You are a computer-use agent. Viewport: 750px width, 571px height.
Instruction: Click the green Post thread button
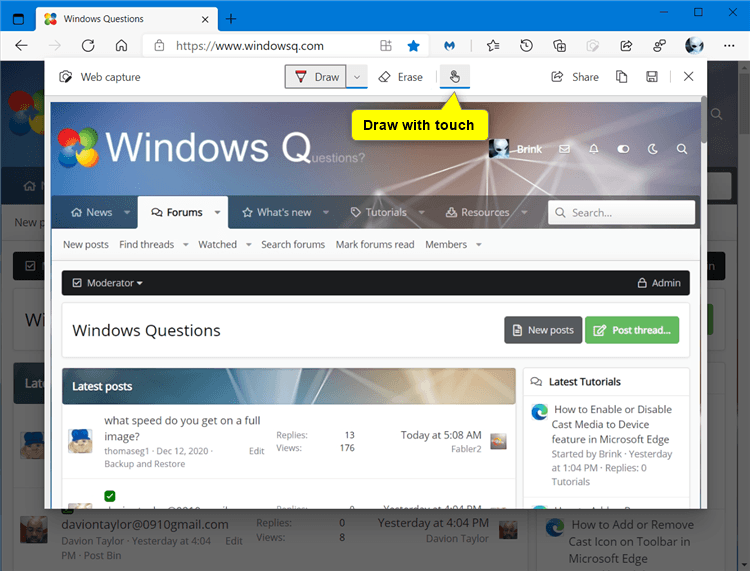(x=632, y=330)
